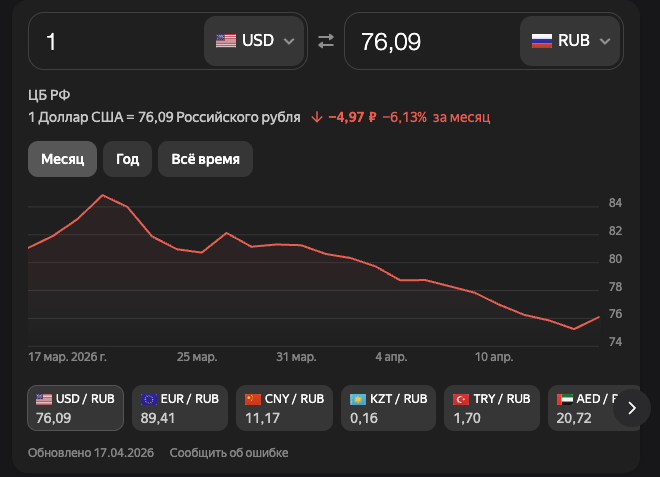Click the US flag icon in the source selector
Screen dimensions: 660x477
click(226, 41)
